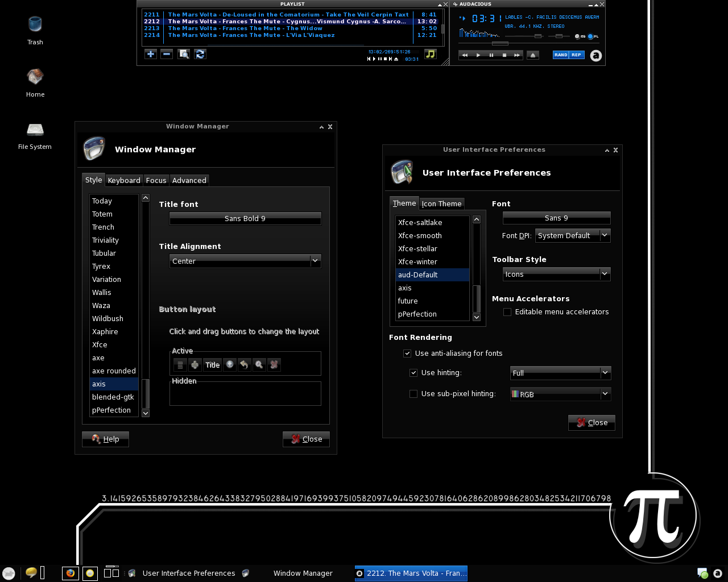Screen dimensions: 728x582
Task: Click the Audacious previous track button
Action: [x=465, y=55]
